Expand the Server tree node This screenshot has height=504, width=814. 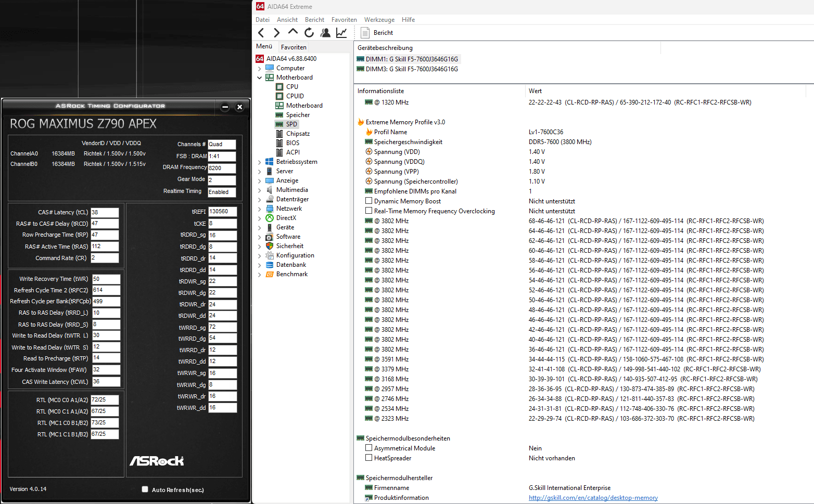[x=259, y=171]
